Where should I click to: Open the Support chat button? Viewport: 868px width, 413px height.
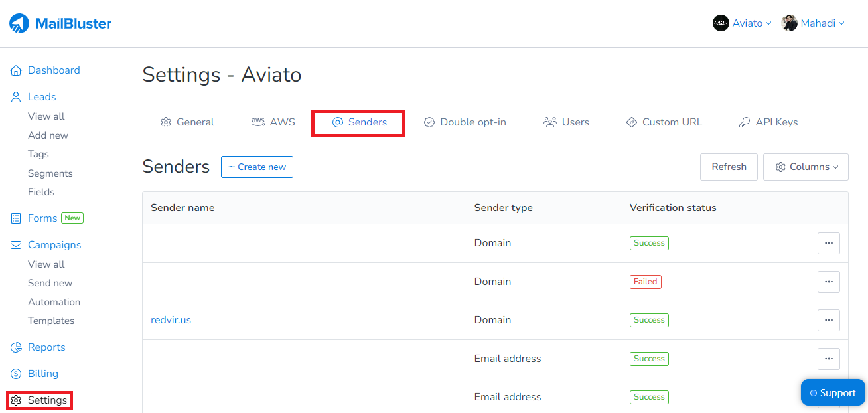(833, 392)
